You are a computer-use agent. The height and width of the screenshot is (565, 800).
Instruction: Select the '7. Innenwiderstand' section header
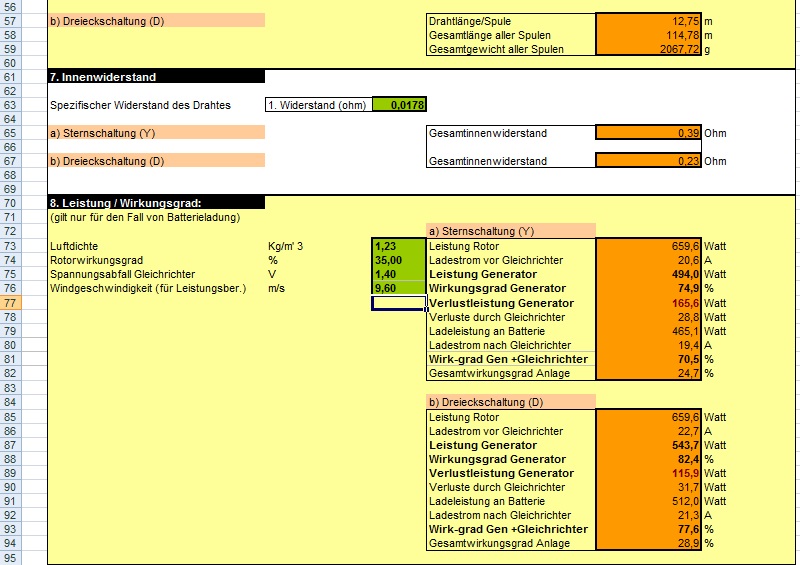coord(156,77)
